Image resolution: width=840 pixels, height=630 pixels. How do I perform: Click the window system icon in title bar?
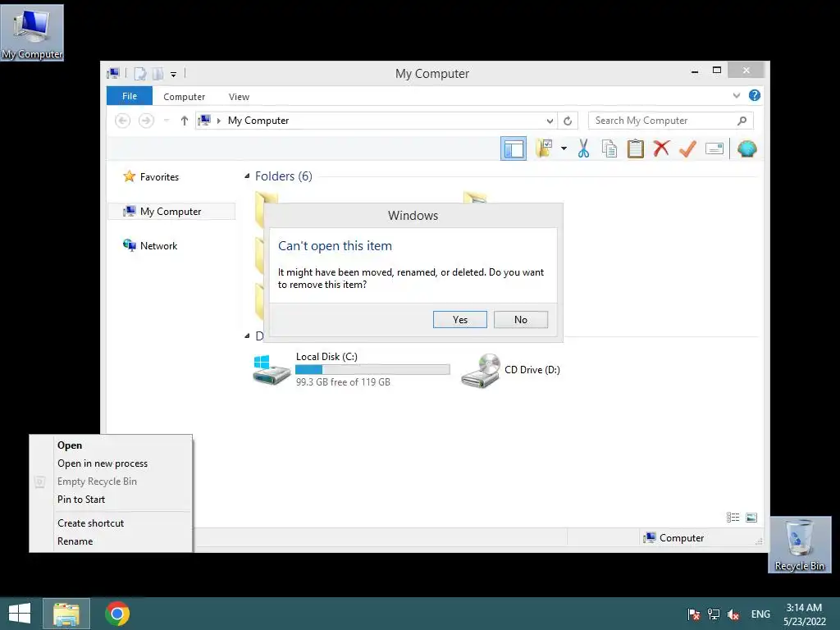pyautogui.click(x=113, y=73)
